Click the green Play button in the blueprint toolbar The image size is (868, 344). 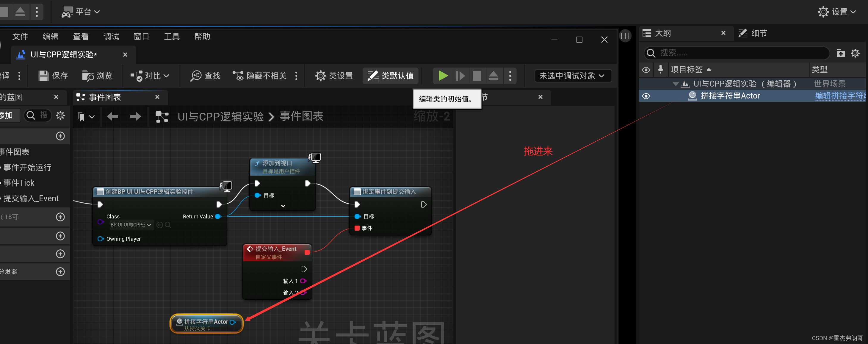click(x=443, y=76)
